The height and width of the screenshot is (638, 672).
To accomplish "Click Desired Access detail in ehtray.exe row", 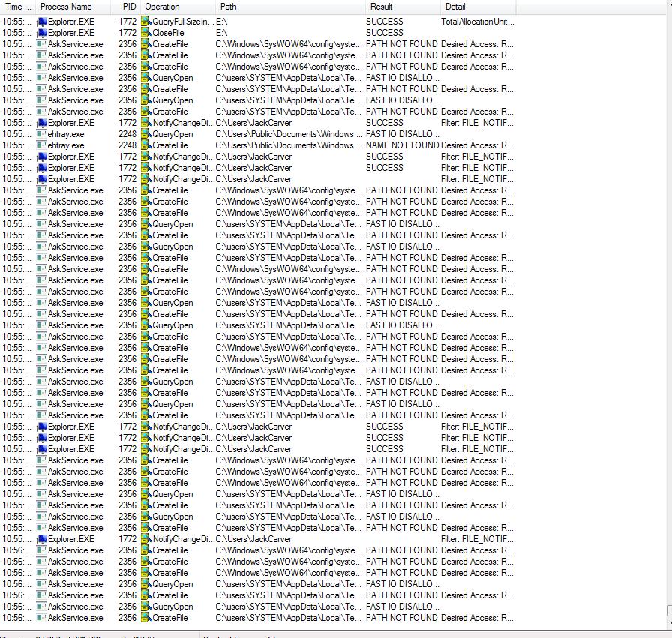I will pyautogui.click(x=477, y=145).
